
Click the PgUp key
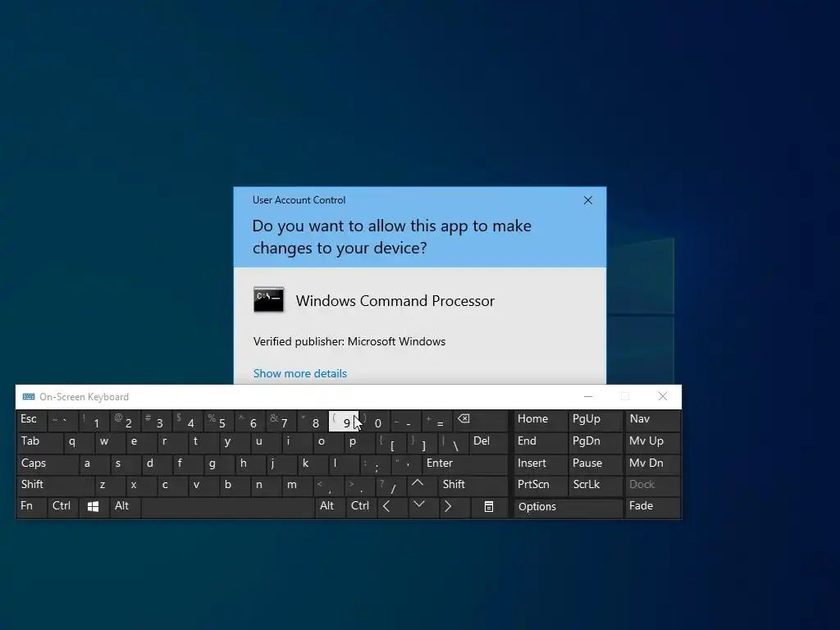pyautogui.click(x=596, y=421)
